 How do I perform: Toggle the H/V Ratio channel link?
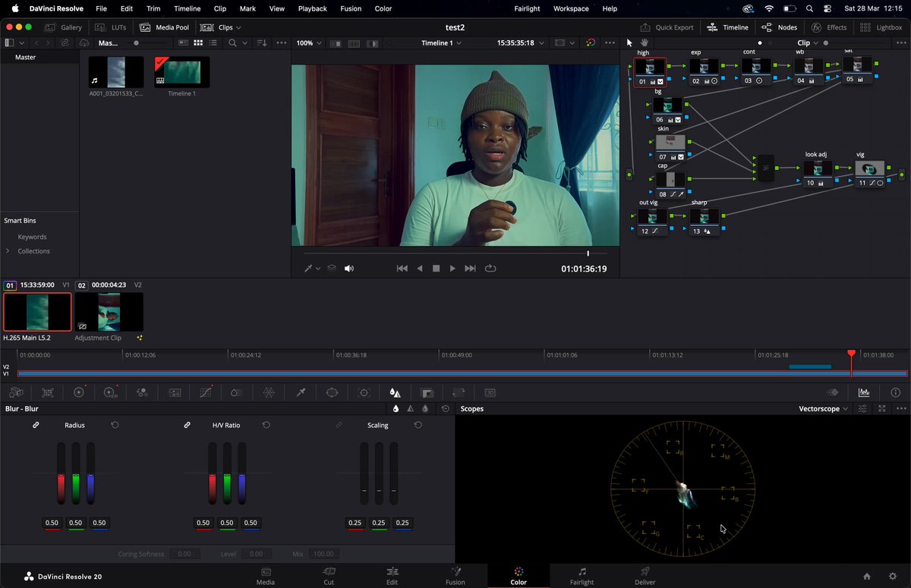187,425
